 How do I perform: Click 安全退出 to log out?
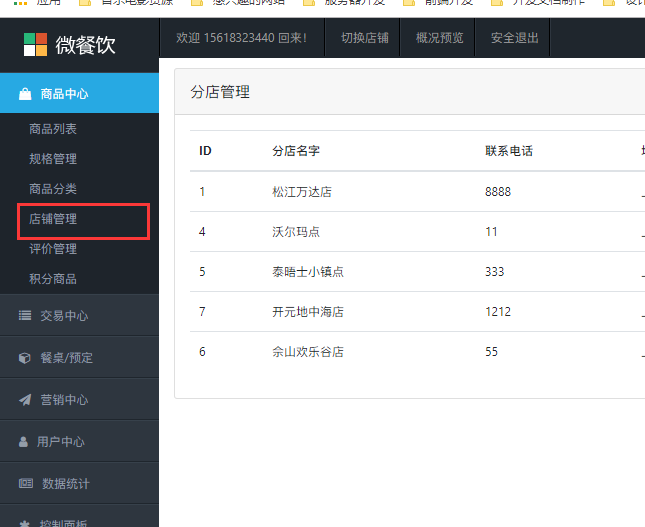[515, 38]
